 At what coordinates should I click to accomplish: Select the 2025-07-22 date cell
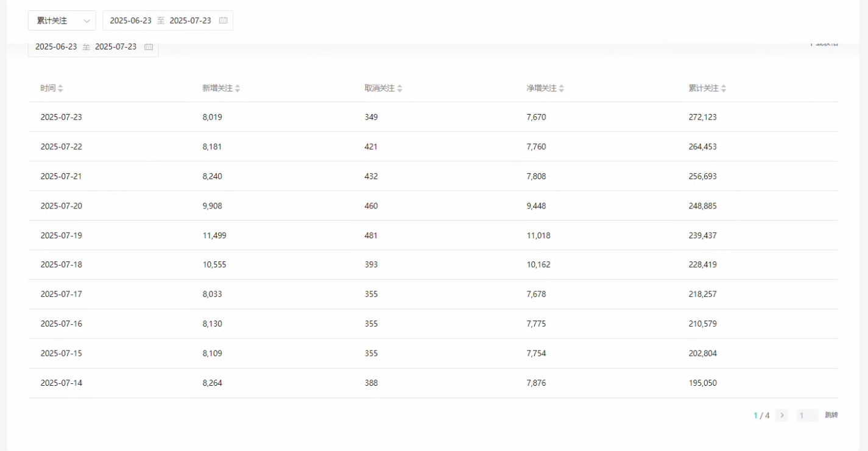[61, 147]
